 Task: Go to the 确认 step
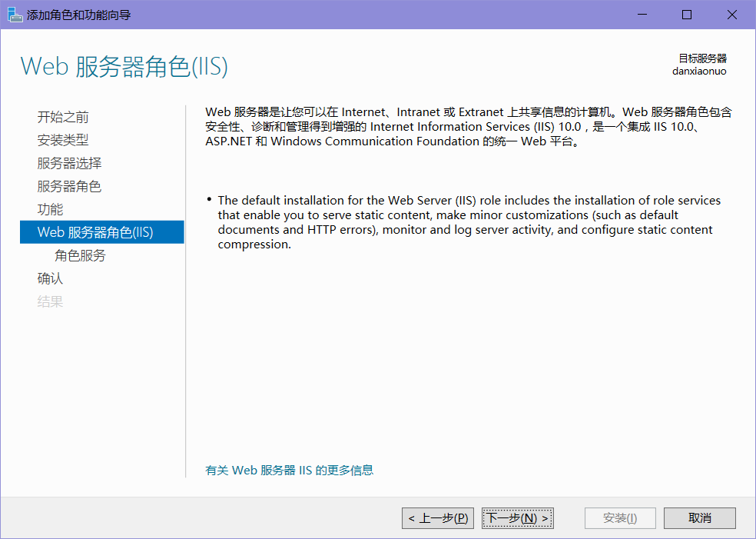(50, 278)
